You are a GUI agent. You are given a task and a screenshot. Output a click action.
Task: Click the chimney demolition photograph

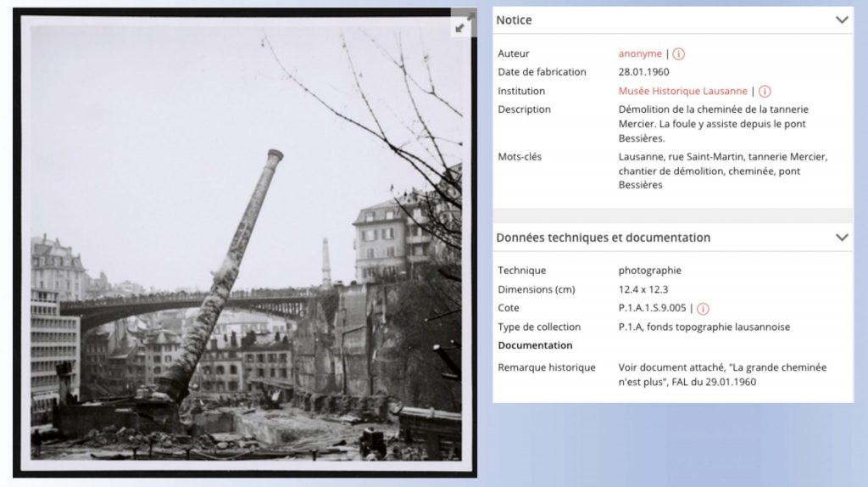pyautogui.click(x=246, y=246)
